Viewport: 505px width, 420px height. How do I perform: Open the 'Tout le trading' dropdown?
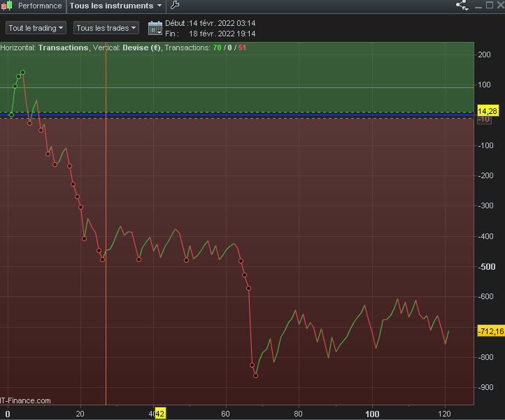pyautogui.click(x=36, y=28)
